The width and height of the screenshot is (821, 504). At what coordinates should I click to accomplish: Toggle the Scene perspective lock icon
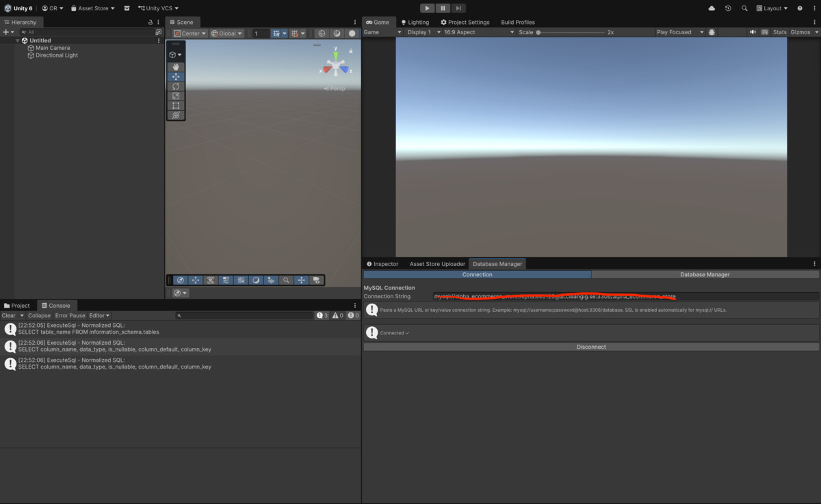pos(351,50)
